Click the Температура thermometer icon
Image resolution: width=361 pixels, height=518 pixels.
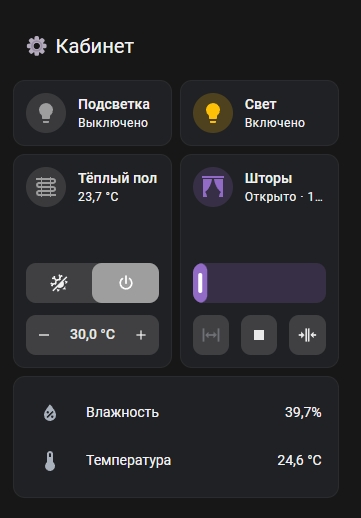[50, 461]
